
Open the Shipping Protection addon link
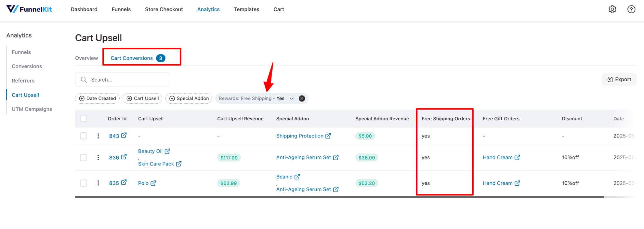(x=300, y=136)
